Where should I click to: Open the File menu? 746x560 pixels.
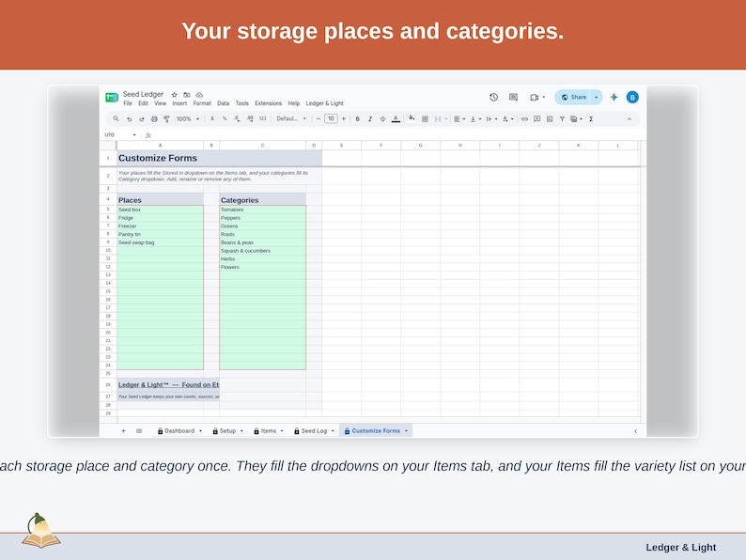[128, 103]
